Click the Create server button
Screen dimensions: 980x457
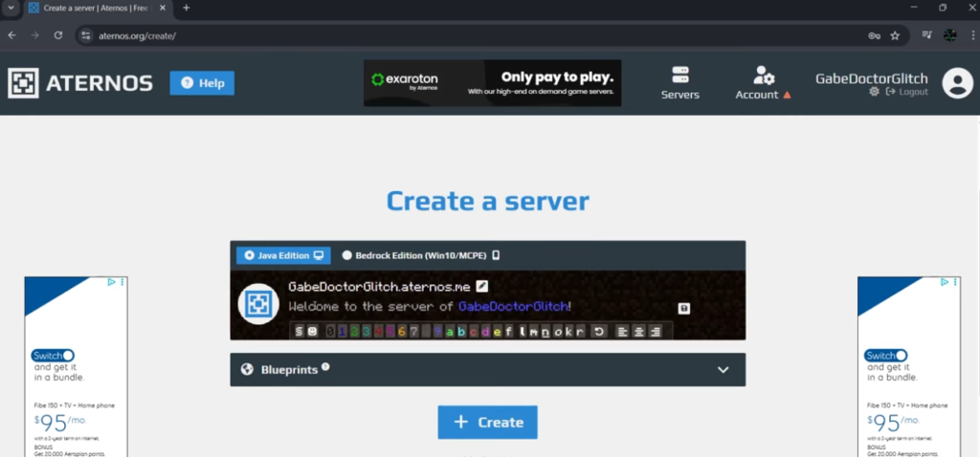[x=487, y=422]
